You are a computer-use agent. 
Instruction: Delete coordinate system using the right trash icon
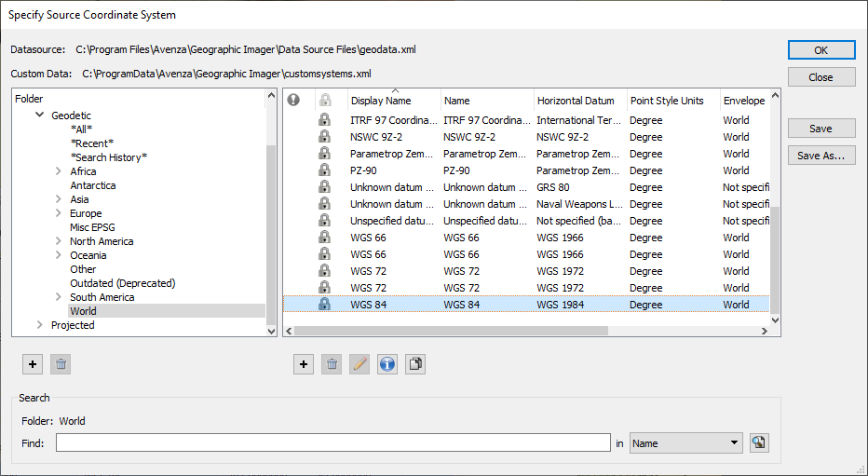332,364
